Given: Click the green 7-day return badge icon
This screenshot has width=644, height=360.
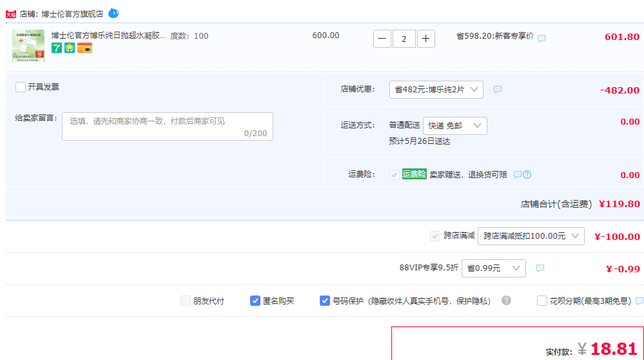Looking at the screenshot, I should [57, 48].
